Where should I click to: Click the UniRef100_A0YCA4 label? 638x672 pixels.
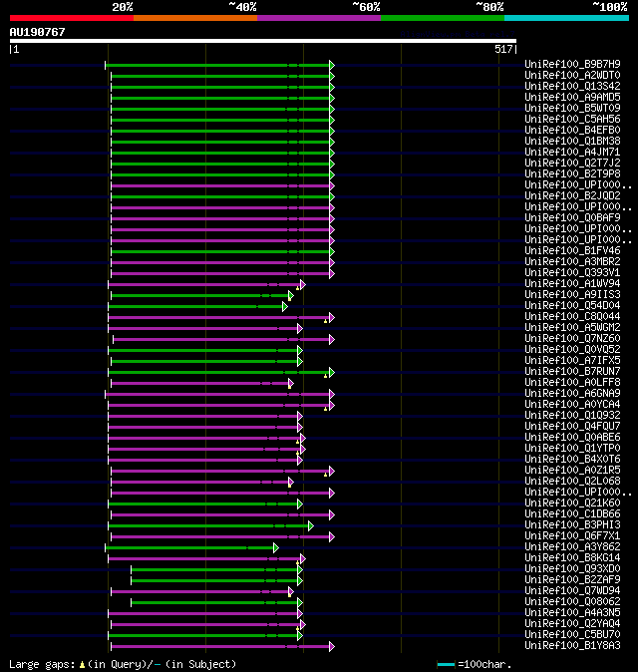coord(572,405)
